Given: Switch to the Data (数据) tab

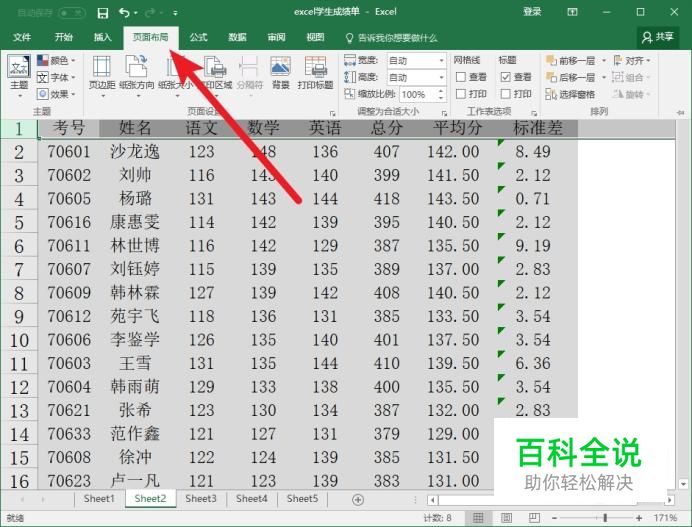Looking at the screenshot, I should coord(237,38).
